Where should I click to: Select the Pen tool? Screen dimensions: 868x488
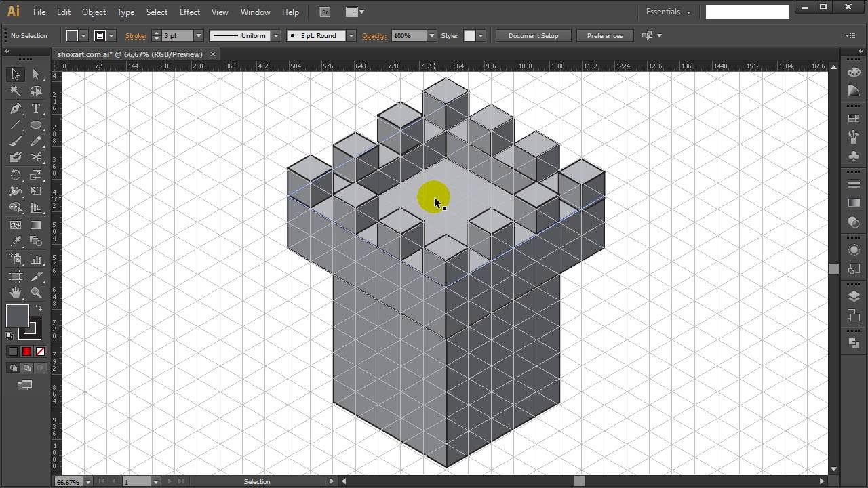click(15, 108)
